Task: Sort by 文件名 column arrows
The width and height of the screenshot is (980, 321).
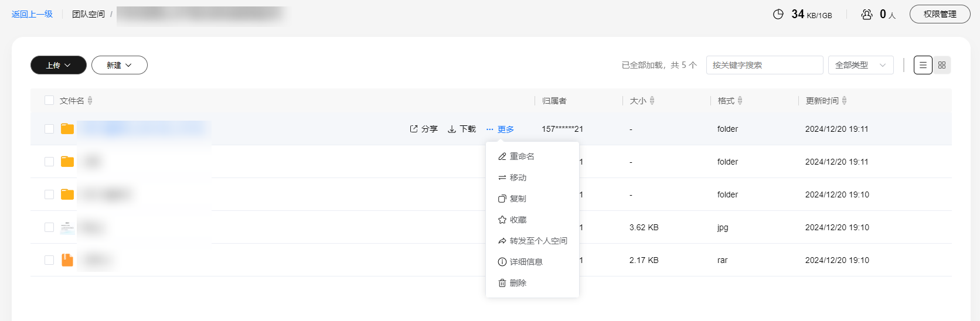Action: coord(90,101)
